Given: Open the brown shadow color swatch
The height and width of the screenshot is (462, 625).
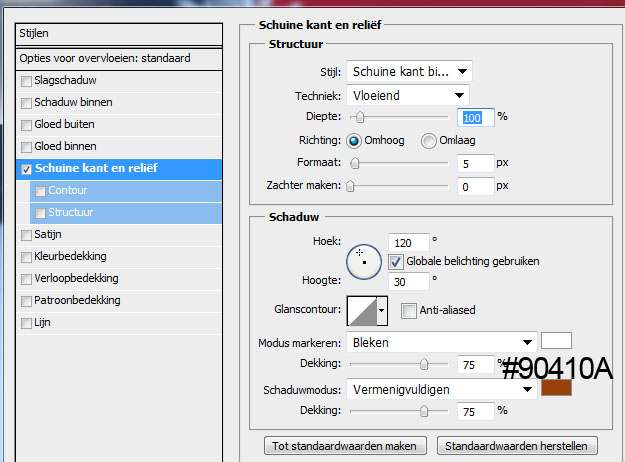Looking at the screenshot, I should tap(556, 388).
